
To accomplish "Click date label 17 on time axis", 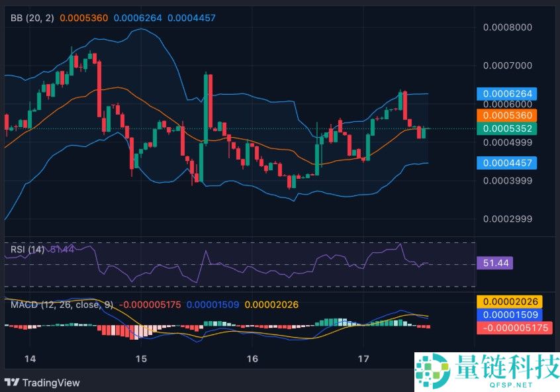I will tap(363, 358).
